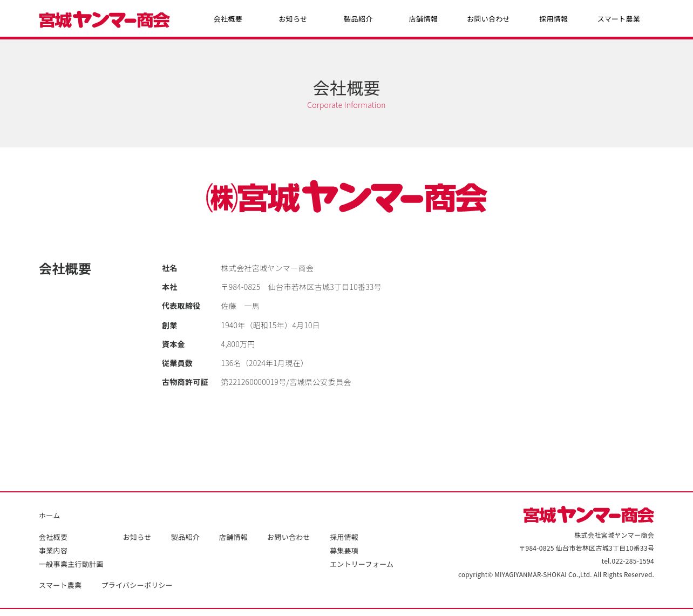
Task: Click footer address 〒984-0825 仙台市若林区古城
Action: pos(587,549)
